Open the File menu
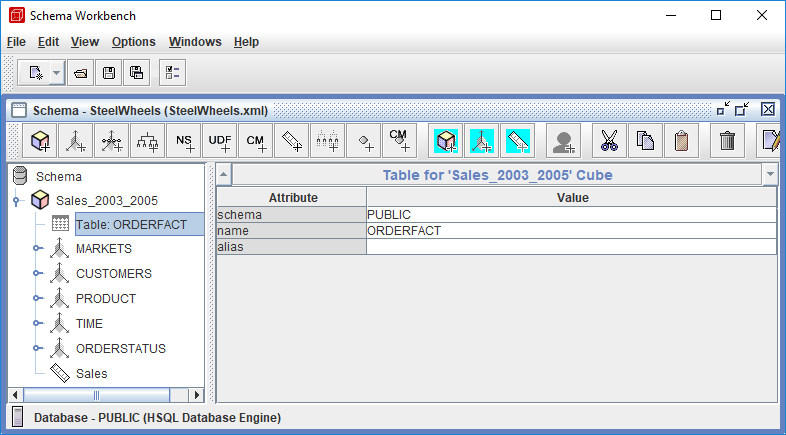 click(16, 42)
